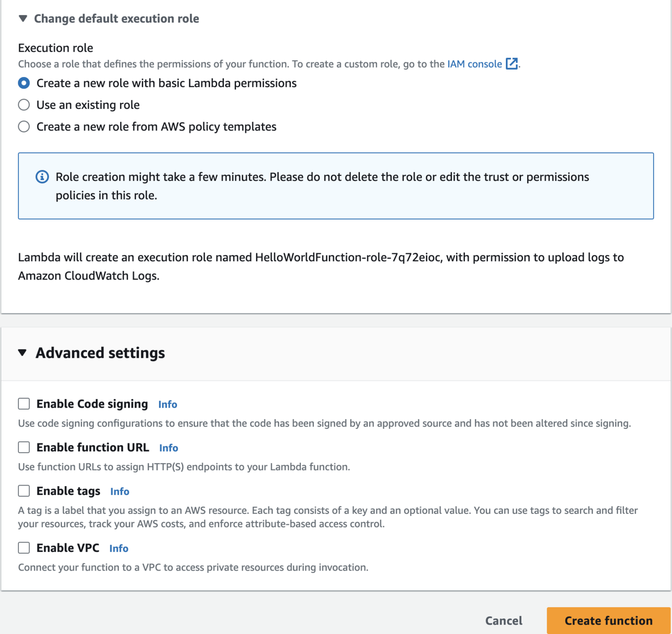Click the Advanced settings heading text
The width and height of the screenshot is (672, 634).
(100, 353)
